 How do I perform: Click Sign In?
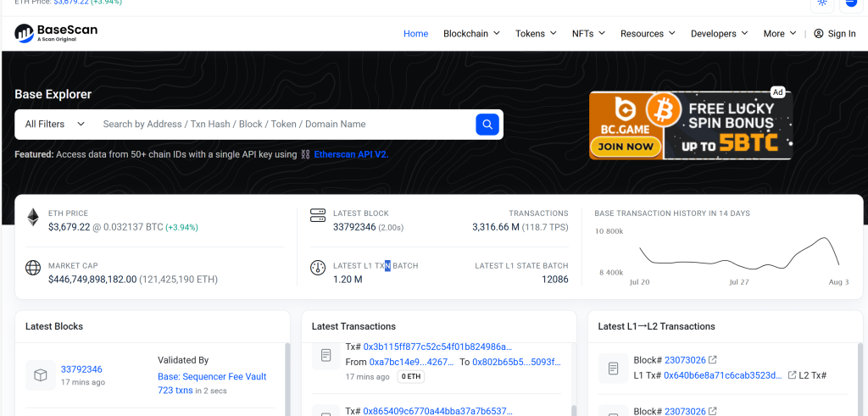pos(842,33)
